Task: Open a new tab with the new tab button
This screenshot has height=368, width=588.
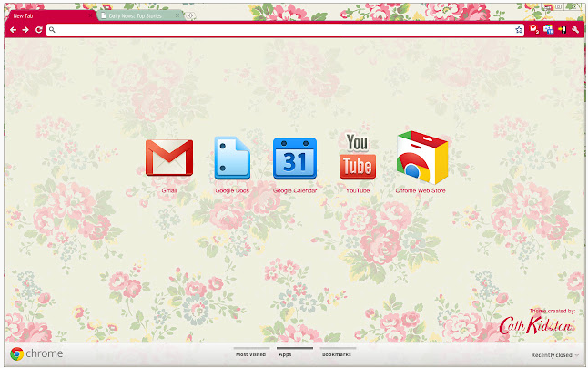Action: tap(190, 15)
